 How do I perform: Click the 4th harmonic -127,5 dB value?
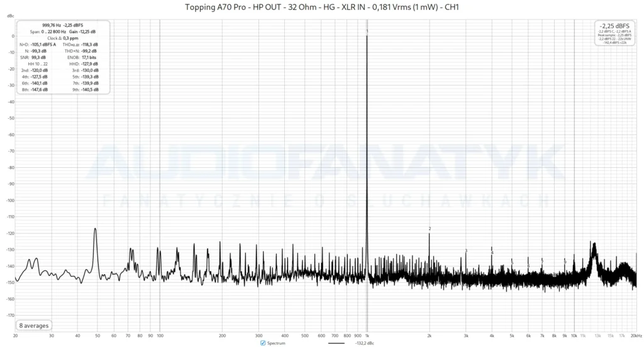pos(39,77)
